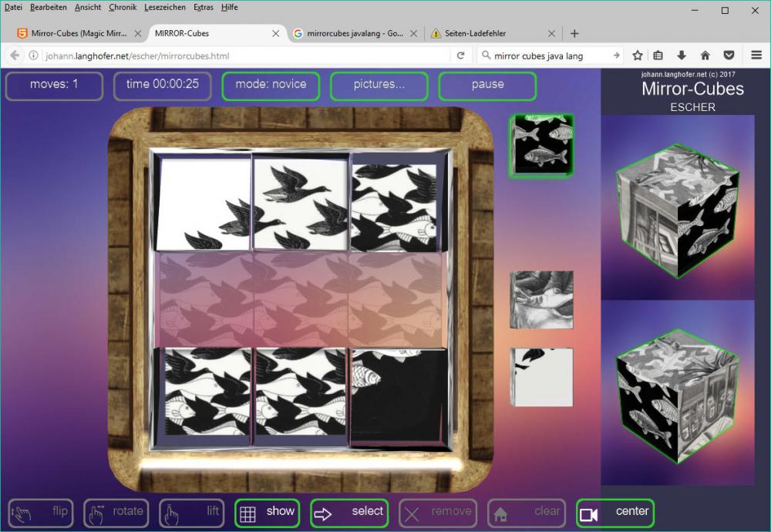771x532 pixels.
Task: Open the Bearbeiten menu
Action: [48, 8]
